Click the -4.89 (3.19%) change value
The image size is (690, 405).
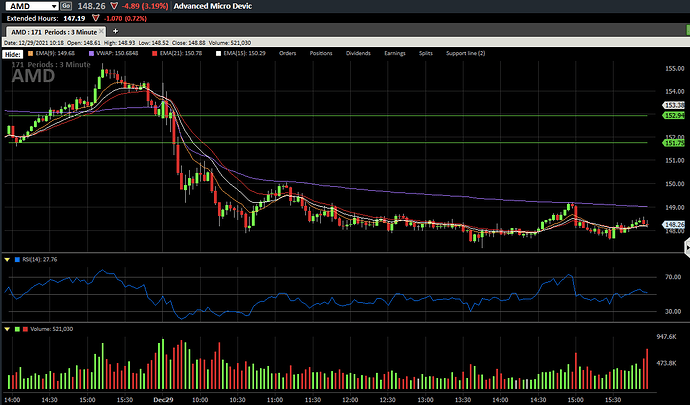[145, 6]
